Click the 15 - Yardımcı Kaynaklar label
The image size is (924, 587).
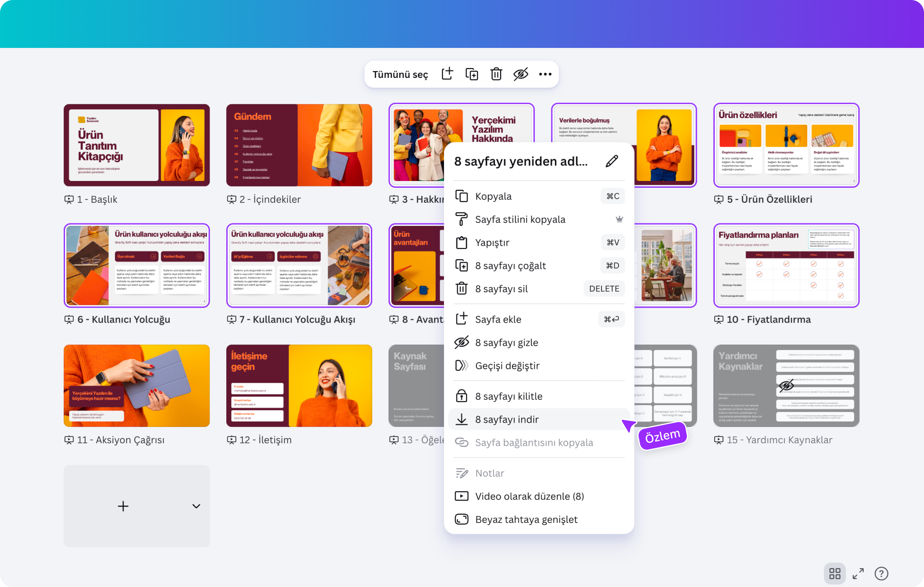pyautogui.click(x=779, y=440)
